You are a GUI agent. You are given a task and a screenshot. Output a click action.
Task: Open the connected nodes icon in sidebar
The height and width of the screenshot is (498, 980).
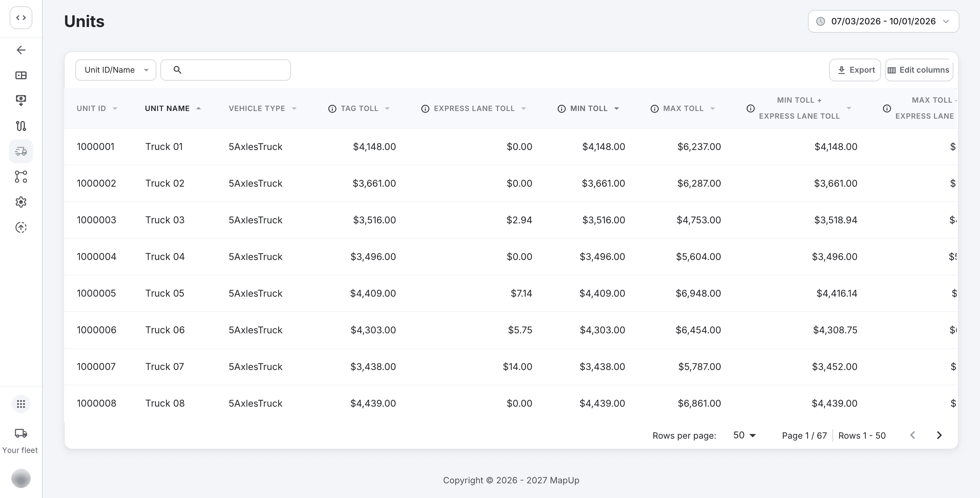click(x=21, y=177)
